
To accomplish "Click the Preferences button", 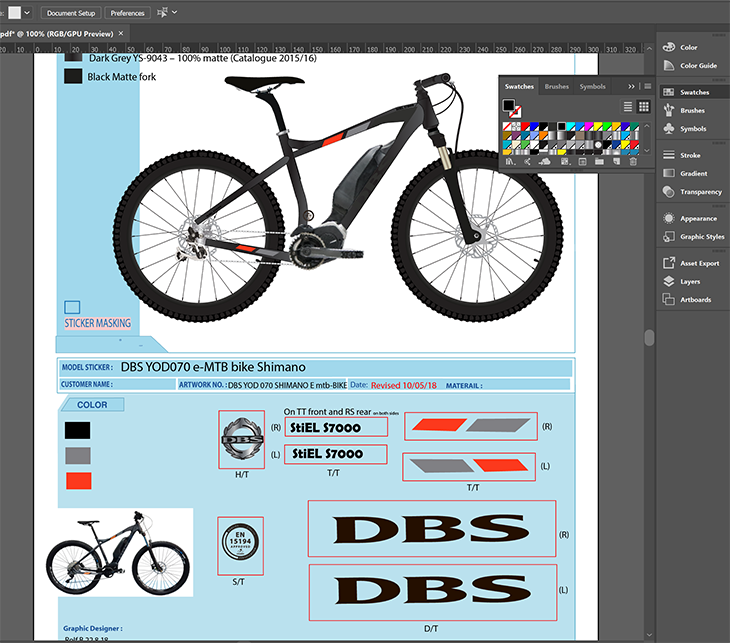I will click(127, 13).
